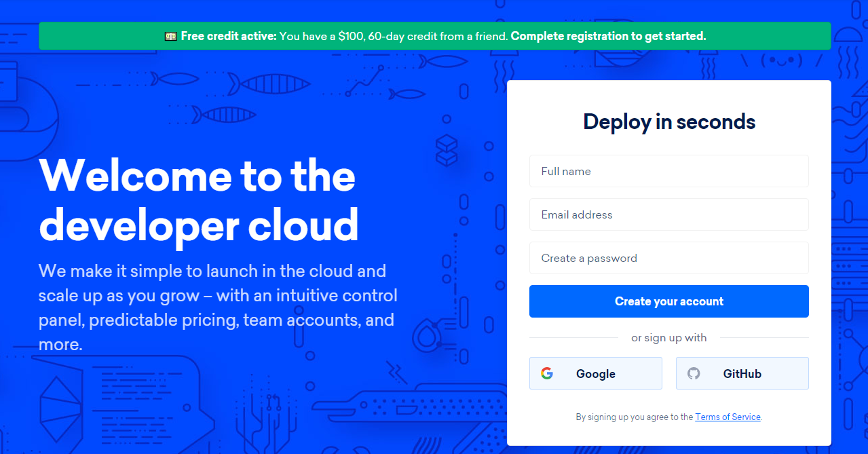Select the Create a password field
This screenshot has width=868, height=454.
click(668, 258)
